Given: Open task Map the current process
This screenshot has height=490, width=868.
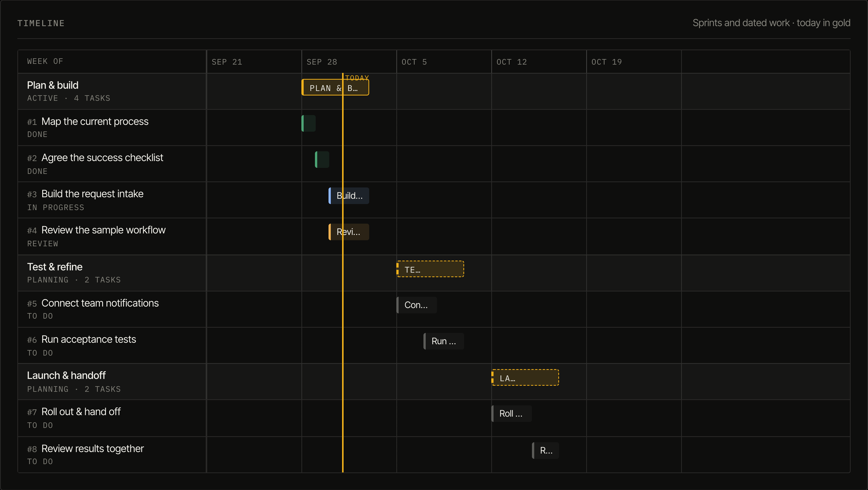Looking at the screenshot, I should point(95,121).
